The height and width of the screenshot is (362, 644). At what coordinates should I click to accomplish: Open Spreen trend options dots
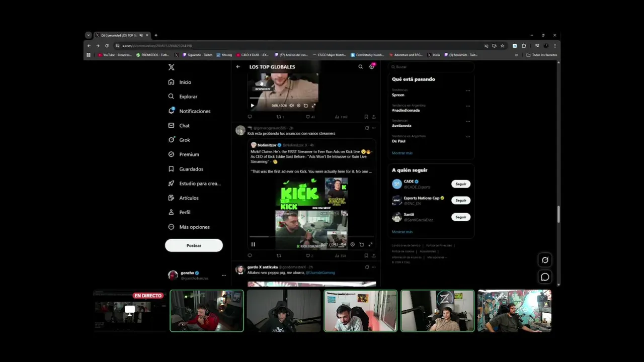pyautogui.click(x=468, y=91)
